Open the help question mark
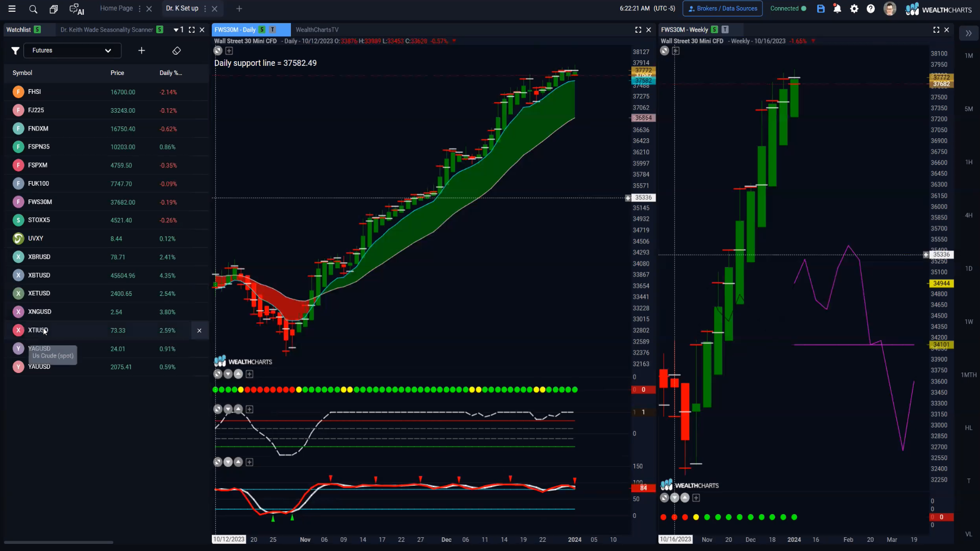Screen dimensions: 980x551 point(871,9)
